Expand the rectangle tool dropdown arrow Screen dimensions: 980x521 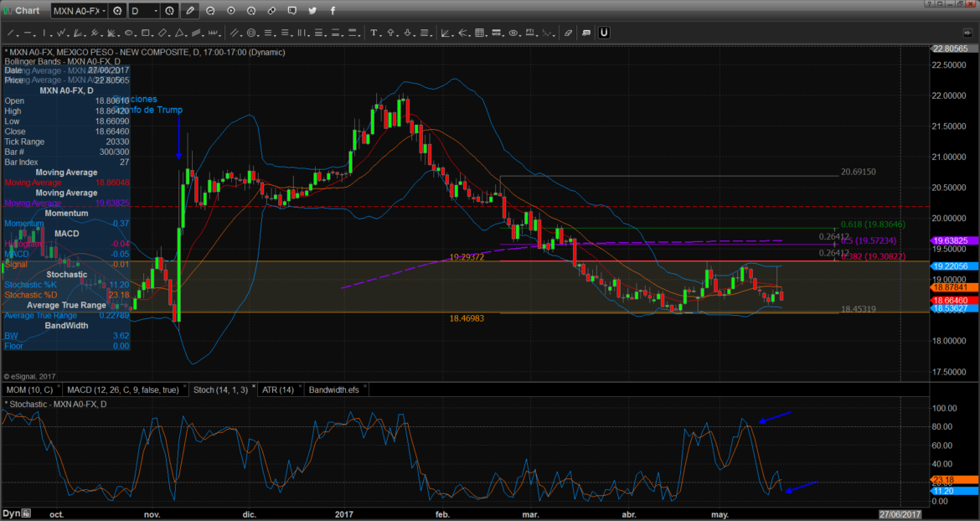pyautogui.click(x=152, y=35)
